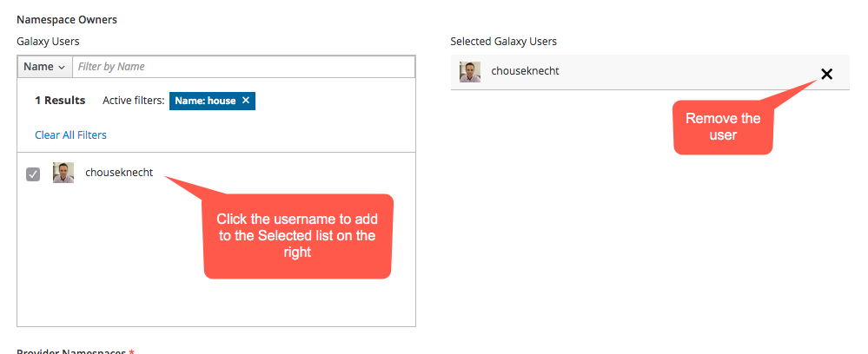
Task: Click the 'Galaxy Users' list label
Action: tap(48, 42)
